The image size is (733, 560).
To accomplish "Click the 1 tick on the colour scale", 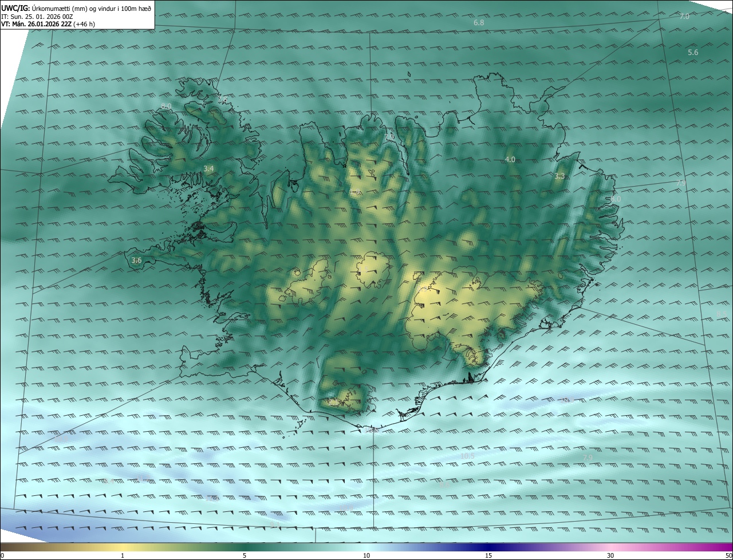I will [123, 556].
